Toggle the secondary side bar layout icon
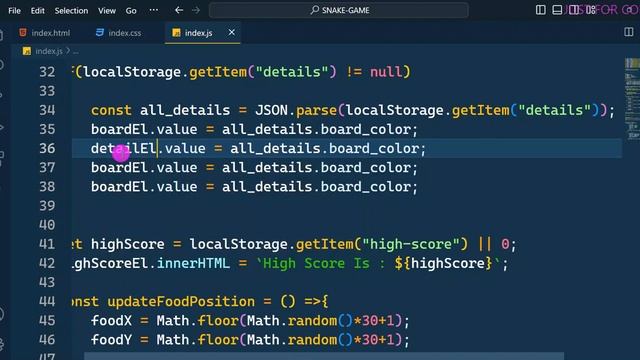 tap(573, 10)
